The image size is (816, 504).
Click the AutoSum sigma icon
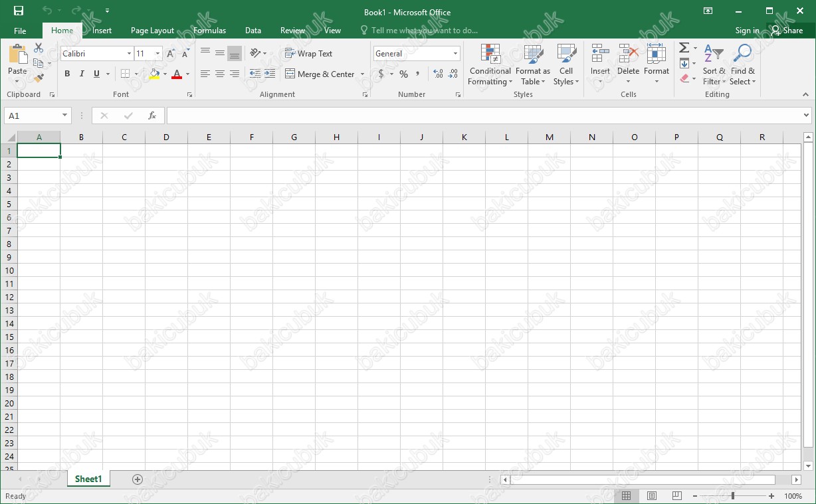684,48
